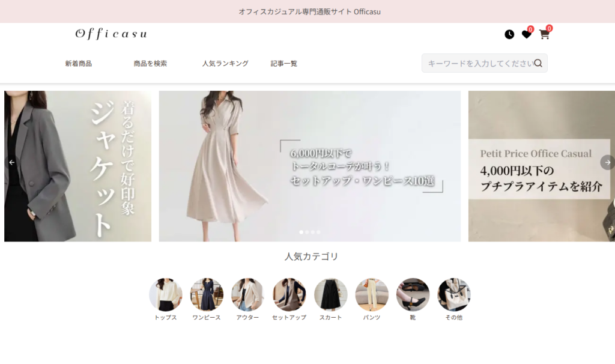Open the アウター category icon
Screen dimensions: 615x364
coord(247,294)
